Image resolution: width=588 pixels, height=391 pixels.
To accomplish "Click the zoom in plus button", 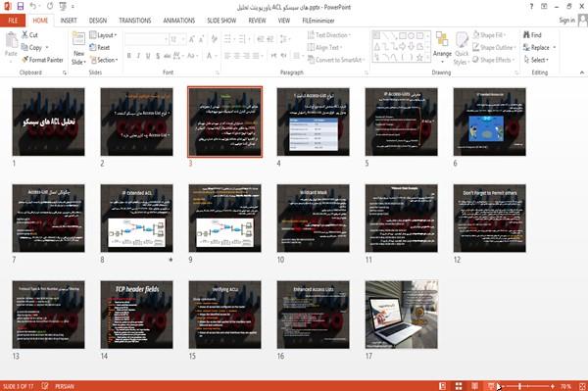I will click(553, 386).
